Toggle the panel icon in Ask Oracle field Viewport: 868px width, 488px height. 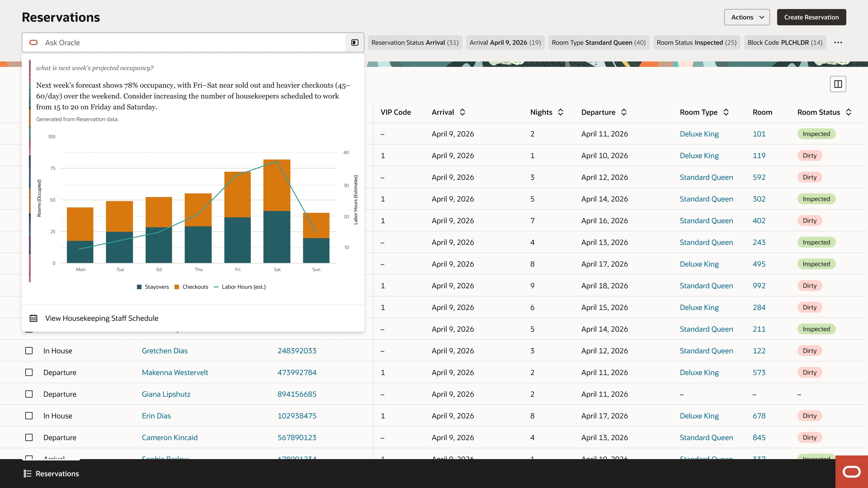(354, 42)
